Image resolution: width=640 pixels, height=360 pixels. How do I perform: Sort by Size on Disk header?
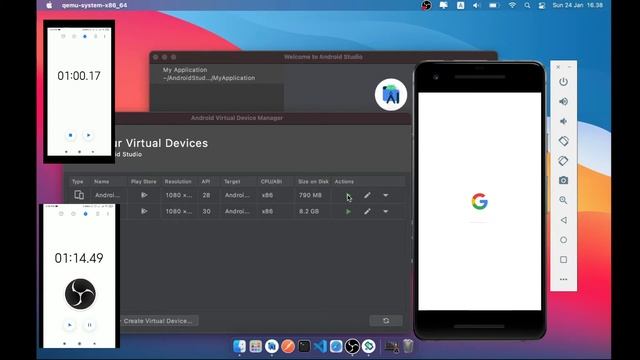pyautogui.click(x=313, y=182)
